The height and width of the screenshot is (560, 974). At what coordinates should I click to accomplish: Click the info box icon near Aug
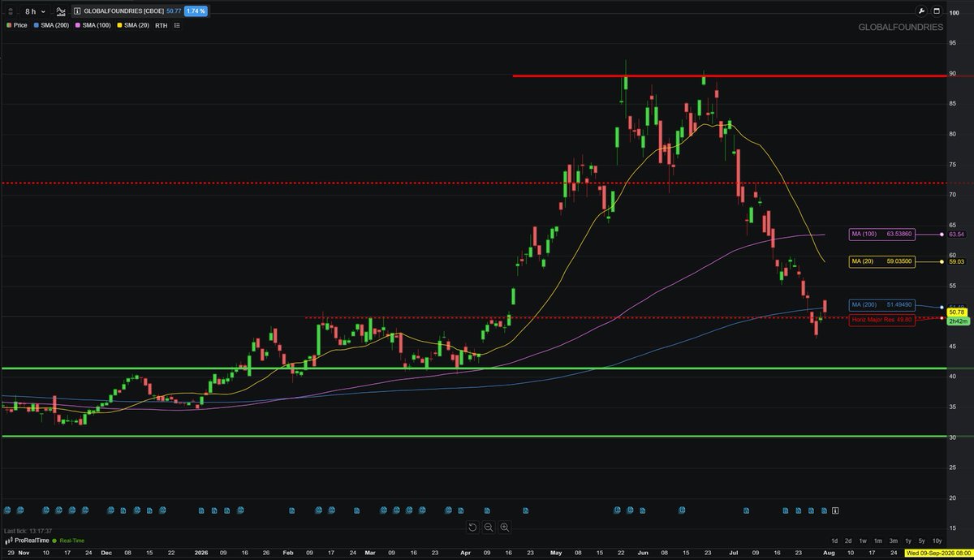point(835,510)
